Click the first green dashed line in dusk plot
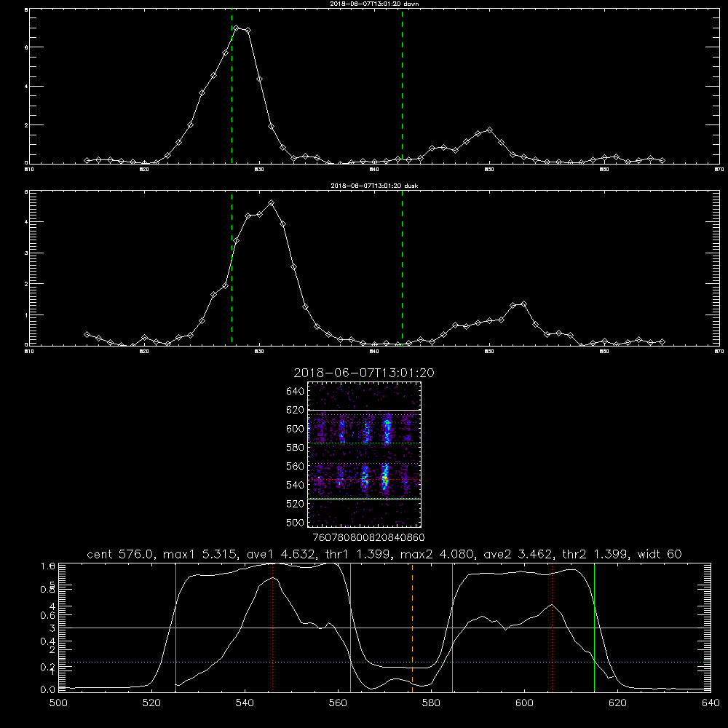Image resolution: width=728 pixels, height=728 pixels. tap(232, 269)
